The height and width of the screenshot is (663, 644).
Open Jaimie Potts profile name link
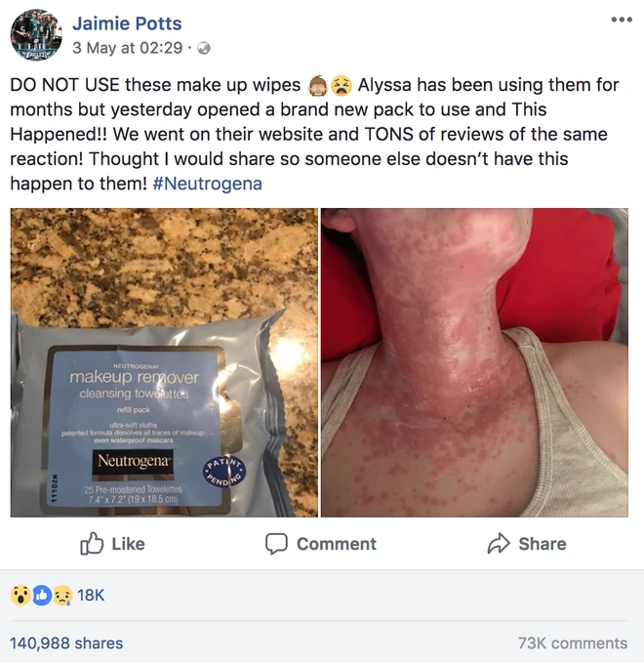click(x=127, y=22)
